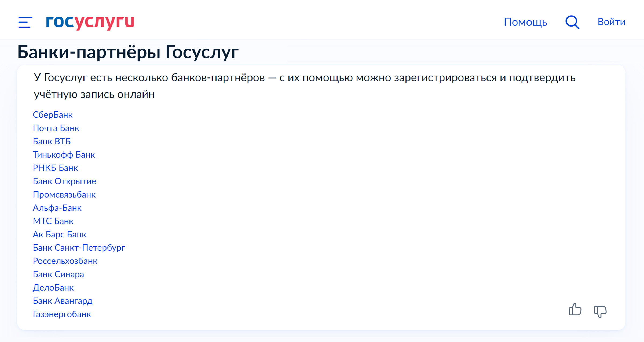Follow the Банк ВТБ link
644x342 pixels.
(x=52, y=142)
